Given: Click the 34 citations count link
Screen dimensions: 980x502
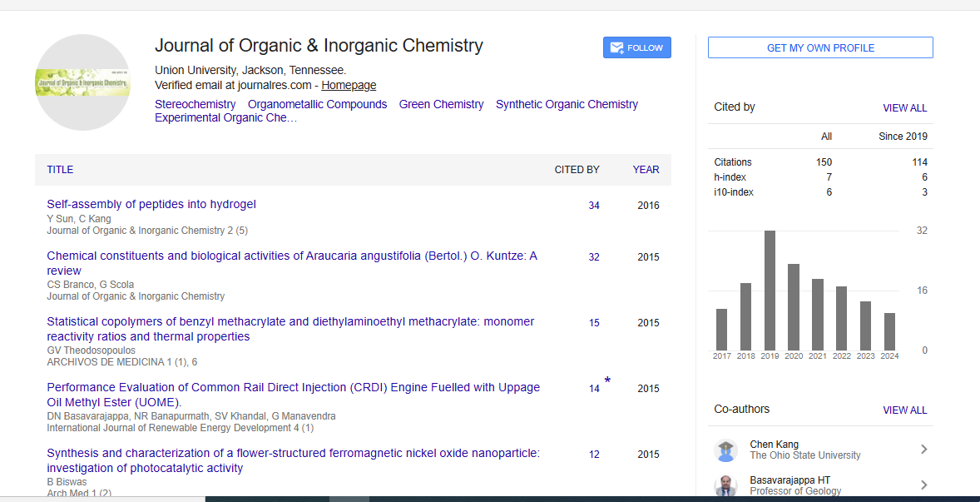Looking at the screenshot, I should (594, 206).
